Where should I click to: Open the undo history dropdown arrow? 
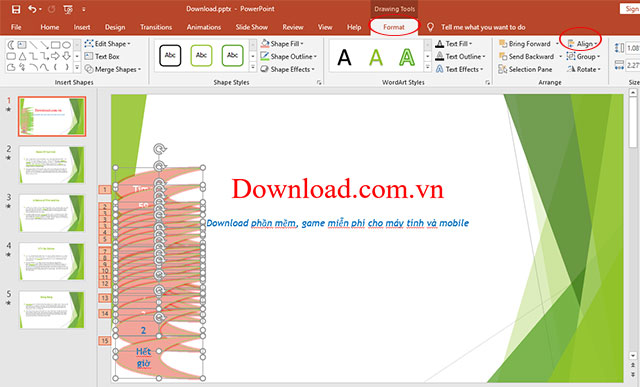[40, 9]
